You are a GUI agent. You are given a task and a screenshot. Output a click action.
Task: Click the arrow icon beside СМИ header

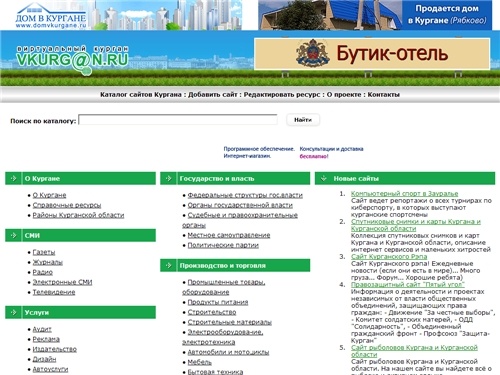coord(13,235)
